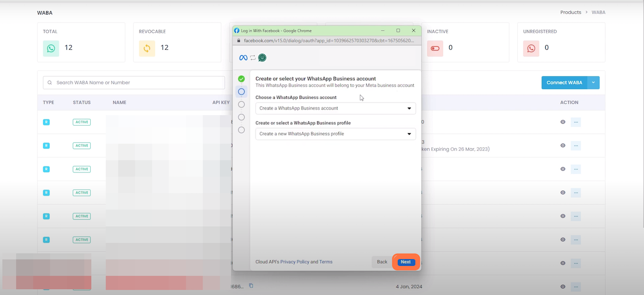Click the red WhatsApp icon in the Unregistered card
The height and width of the screenshot is (295, 644).
click(x=531, y=48)
